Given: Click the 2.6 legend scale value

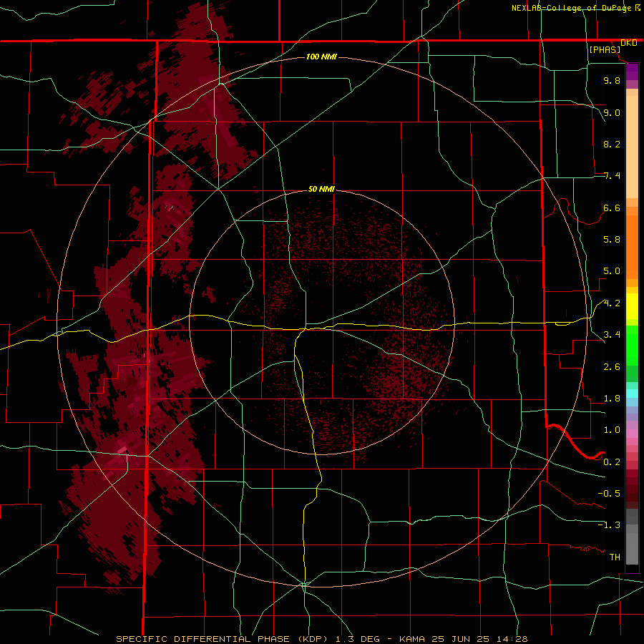Looking at the screenshot, I should 612,367.
